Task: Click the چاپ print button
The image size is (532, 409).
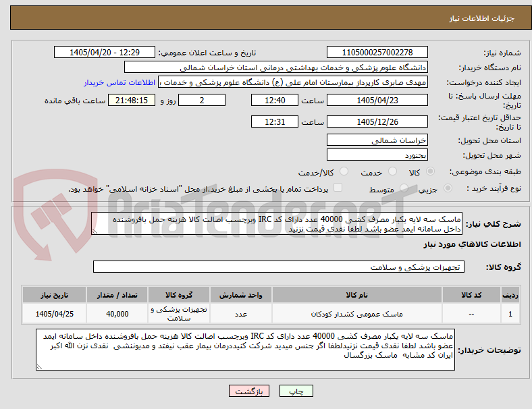Action: (x=296, y=391)
